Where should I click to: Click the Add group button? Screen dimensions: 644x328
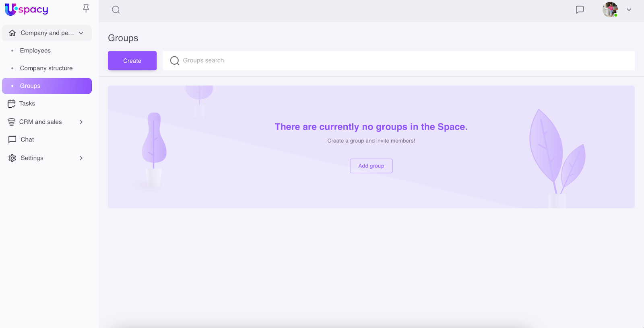pos(371,166)
